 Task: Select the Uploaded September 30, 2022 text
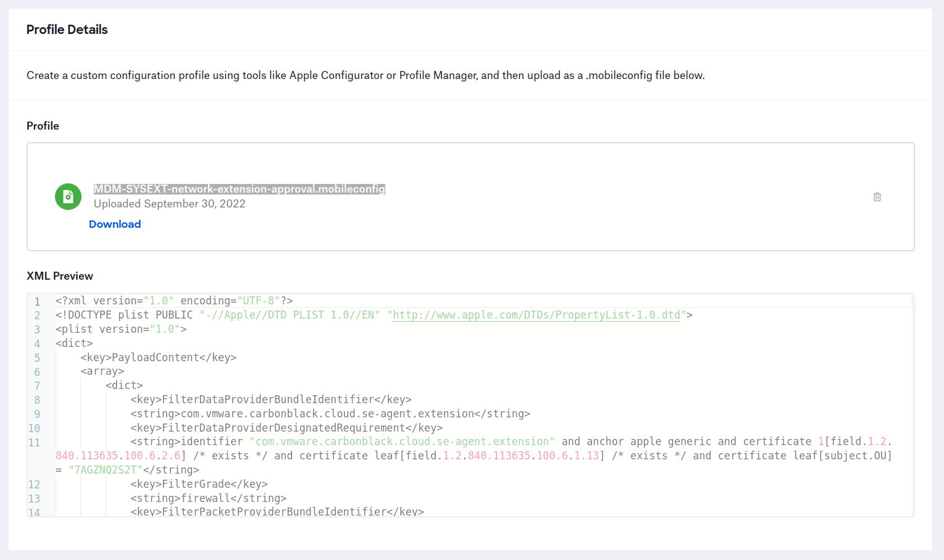click(169, 203)
